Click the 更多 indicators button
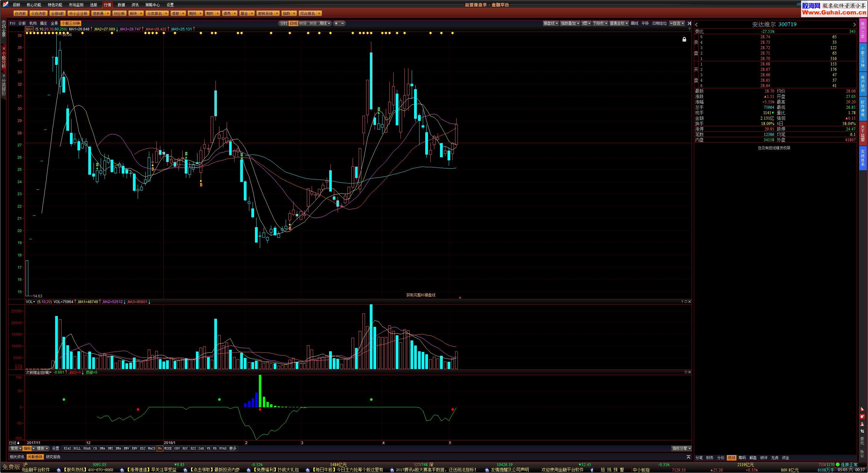 (x=233, y=448)
